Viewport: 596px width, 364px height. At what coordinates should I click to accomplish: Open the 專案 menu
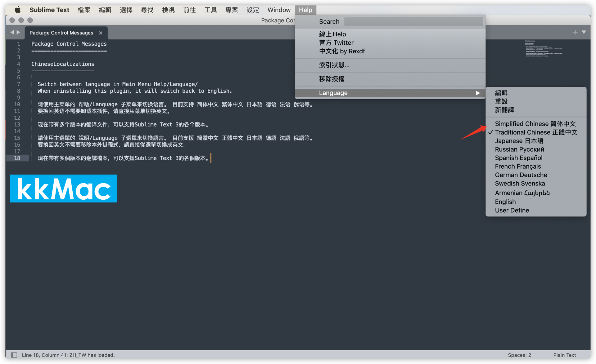click(232, 10)
